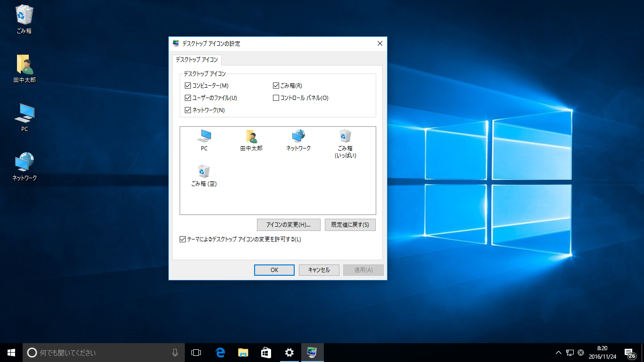Click the アイコンの変更(H) button
644x362 pixels.
288,225
